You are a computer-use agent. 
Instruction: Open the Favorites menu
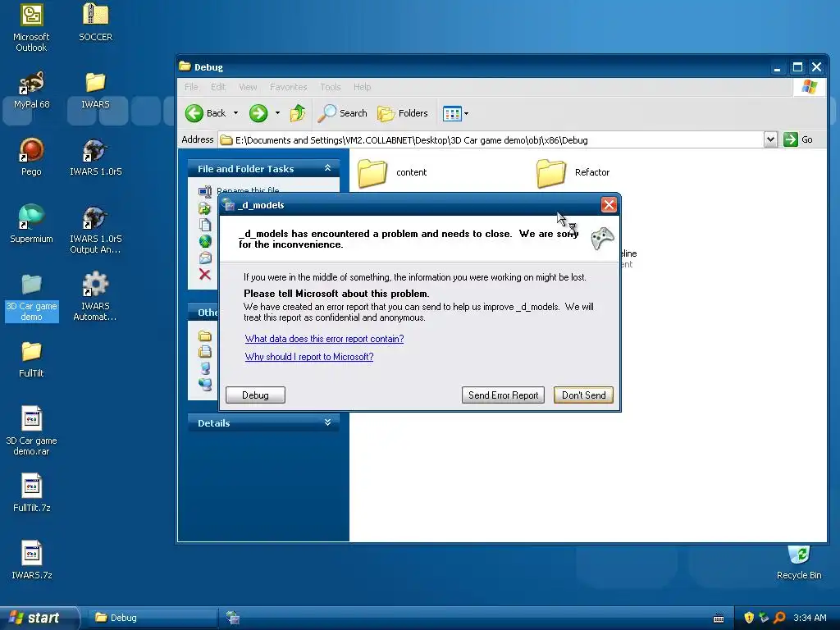pos(288,87)
